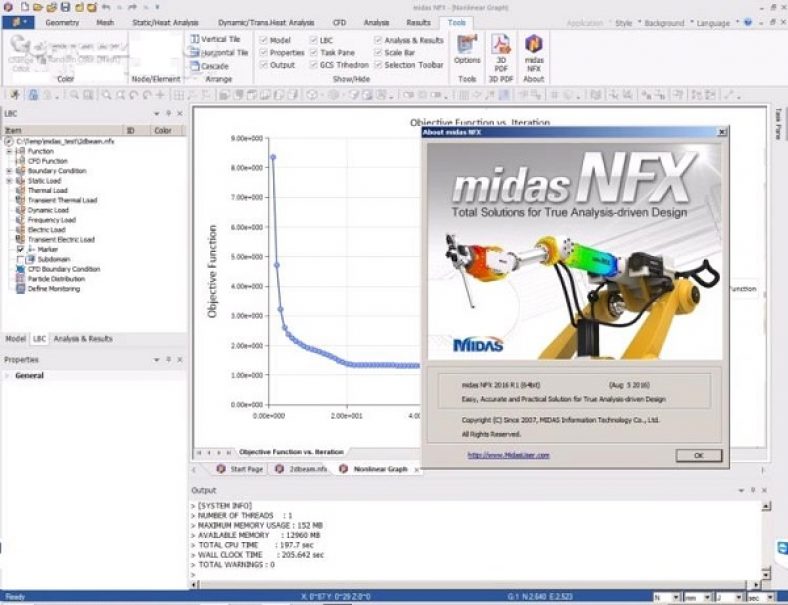Screen dimensions: 788x605
Task: Switch to the Start Page document tab
Action: coord(240,469)
